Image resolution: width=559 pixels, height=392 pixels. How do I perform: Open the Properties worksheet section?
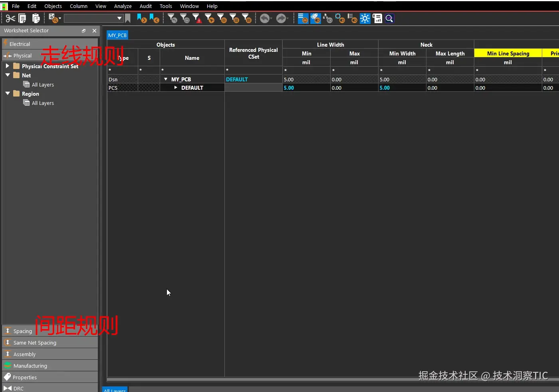(x=50, y=377)
